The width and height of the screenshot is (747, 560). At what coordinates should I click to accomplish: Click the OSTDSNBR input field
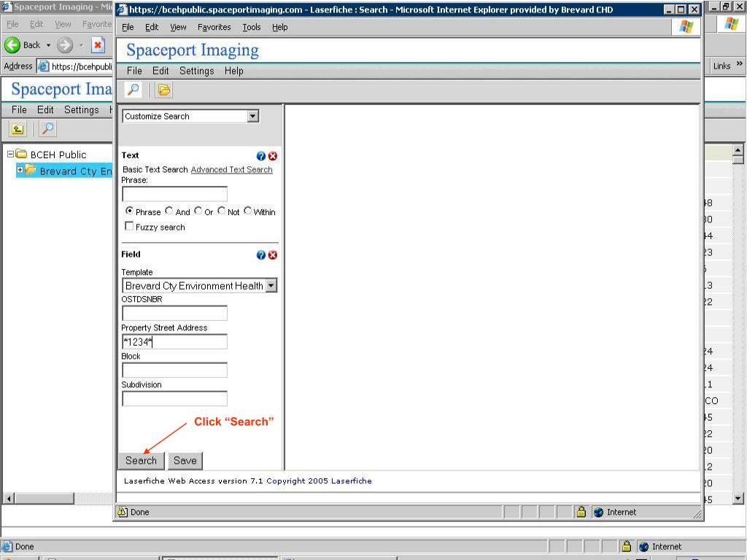point(175,314)
